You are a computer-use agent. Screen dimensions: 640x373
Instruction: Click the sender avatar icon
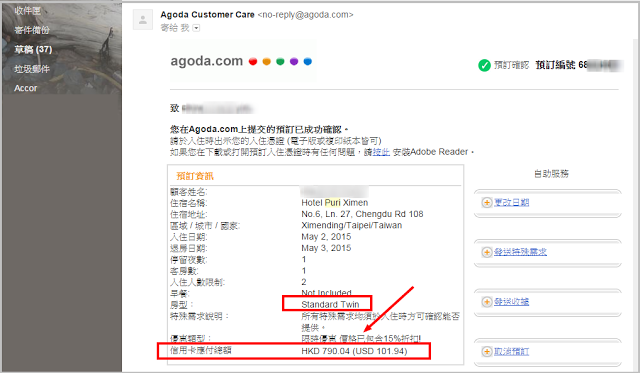coord(143,19)
